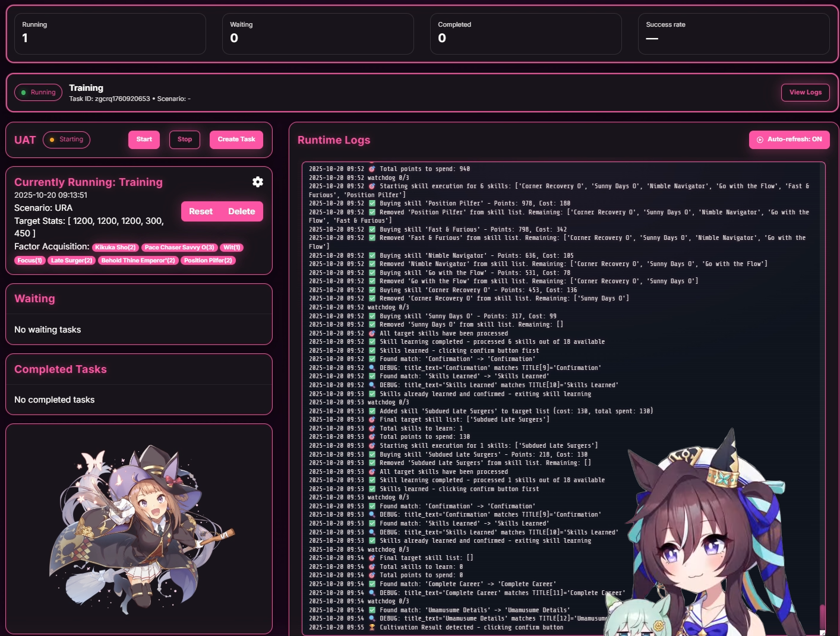Click the Running status badge beside Training
840x636 pixels.
[x=39, y=93]
